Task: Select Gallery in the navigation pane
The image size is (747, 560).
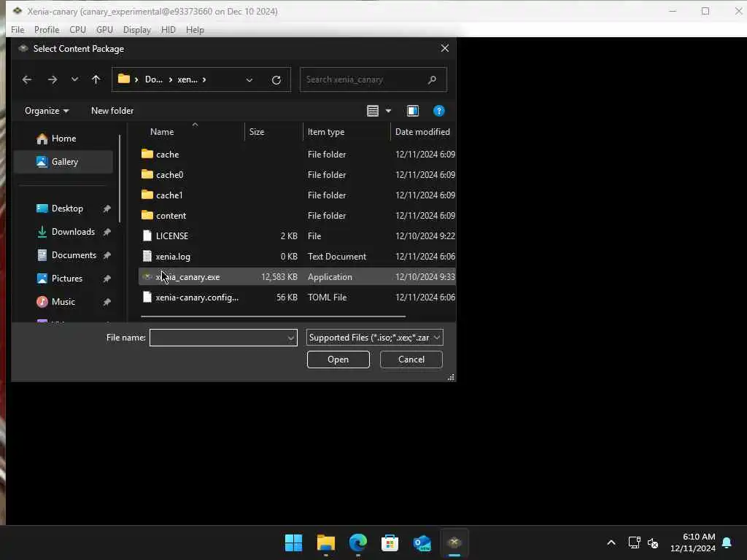Action: [x=63, y=162]
